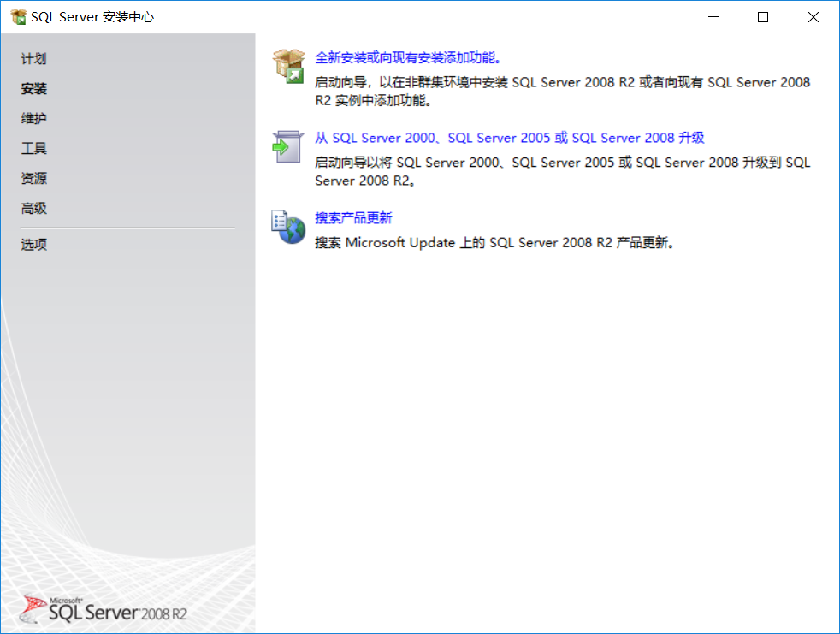This screenshot has height=634, width=840.
Task: Minimize the SQL Server 安装中心 window
Action: (x=713, y=16)
